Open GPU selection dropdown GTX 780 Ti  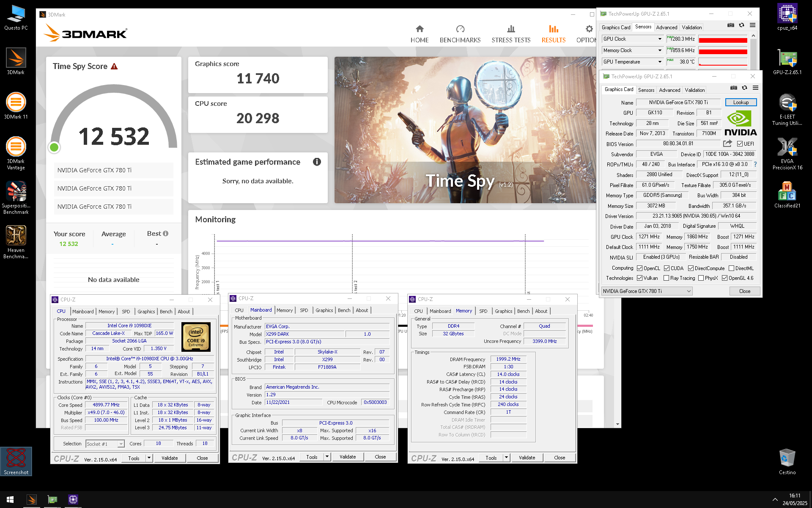(647, 291)
